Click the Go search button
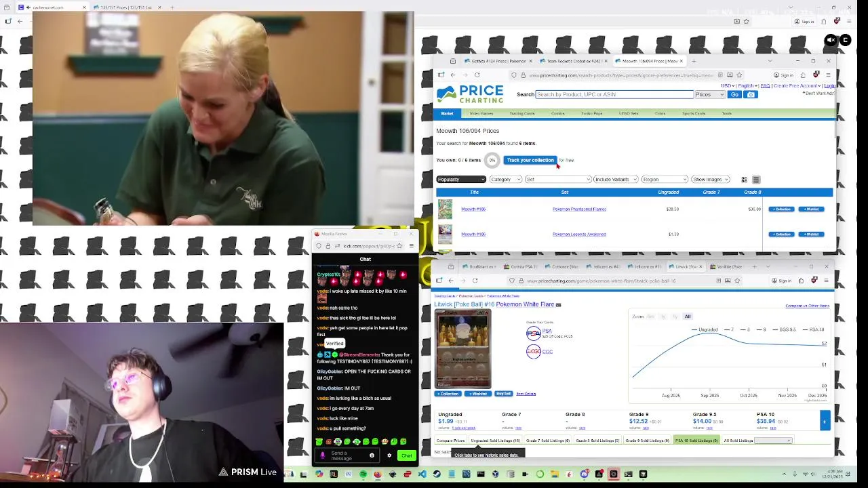Image resolution: width=868 pixels, height=488 pixels. [734, 95]
